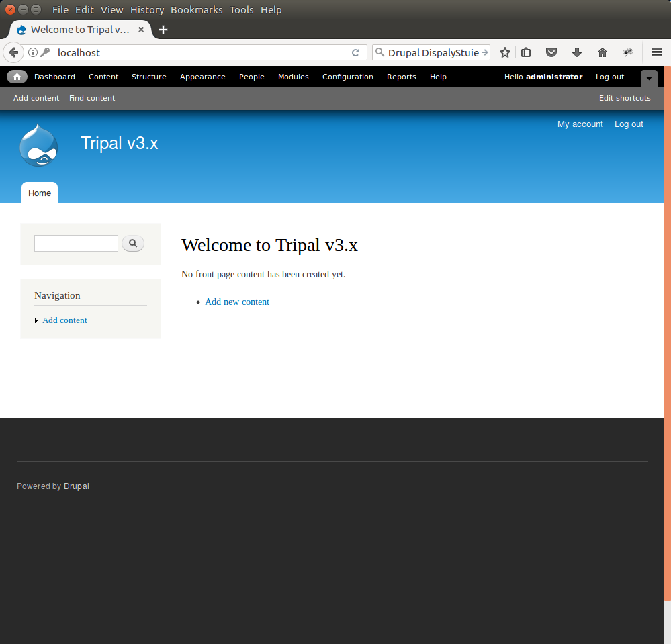Open a new browser tab with plus button
The height and width of the screenshot is (644, 671).
tap(163, 30)
